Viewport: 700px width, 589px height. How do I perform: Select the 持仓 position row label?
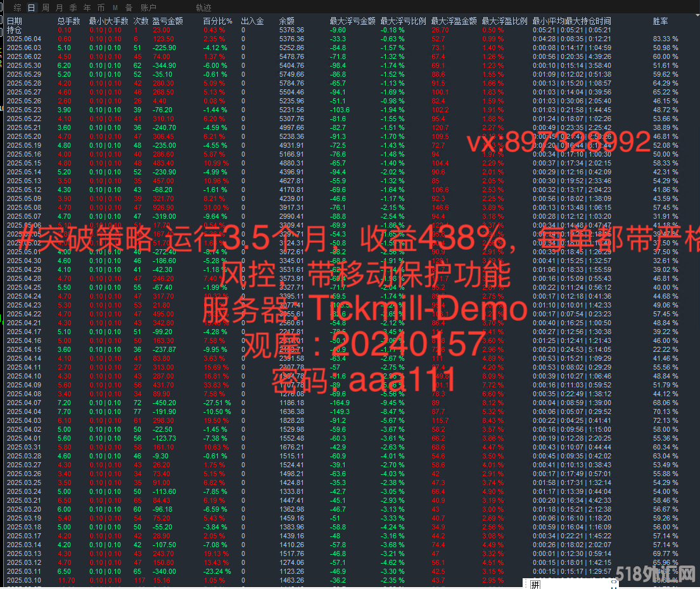[x=15, y=30]
